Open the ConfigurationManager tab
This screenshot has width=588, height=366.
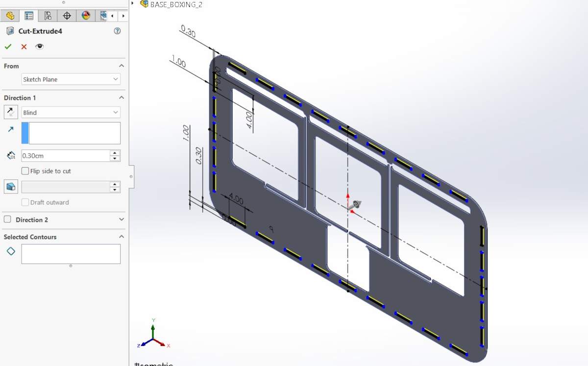tap(48, 16)
